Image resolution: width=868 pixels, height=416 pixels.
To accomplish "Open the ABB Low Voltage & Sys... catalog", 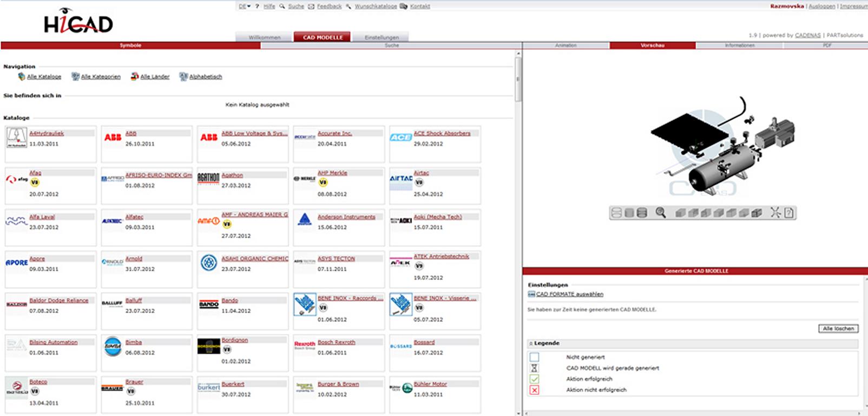I will click(x=254, y=133).
